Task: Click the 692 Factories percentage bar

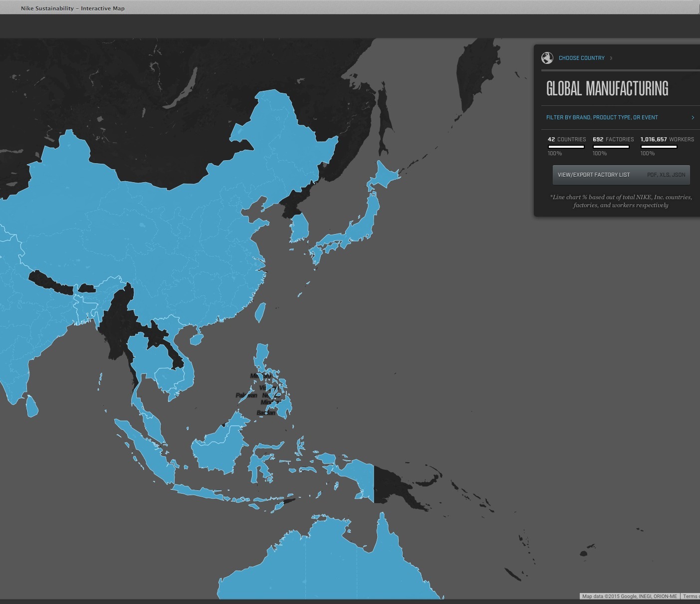Action: [611, 147]
